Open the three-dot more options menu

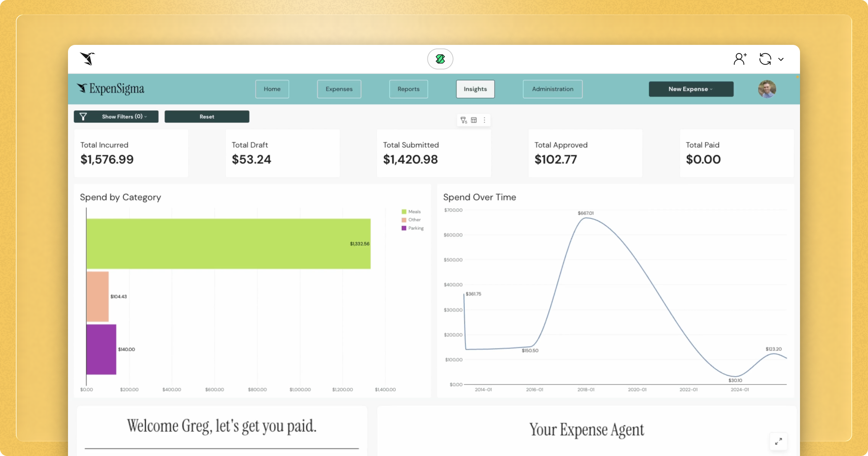click(x=485, y=120)
